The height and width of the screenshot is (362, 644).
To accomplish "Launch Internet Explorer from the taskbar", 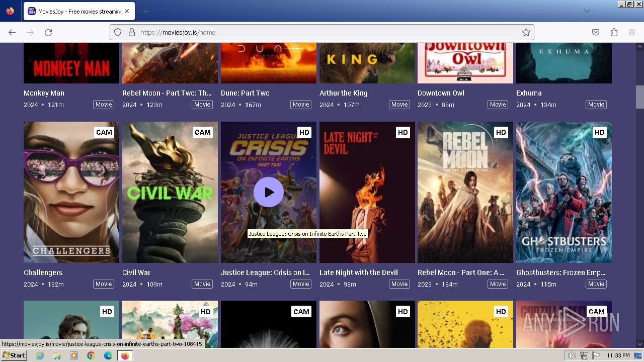I will coord(40,355).
